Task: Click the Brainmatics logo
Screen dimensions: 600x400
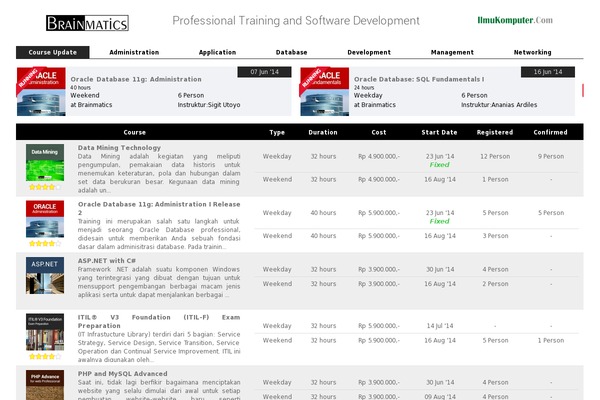Action: [x=87, y=23]
